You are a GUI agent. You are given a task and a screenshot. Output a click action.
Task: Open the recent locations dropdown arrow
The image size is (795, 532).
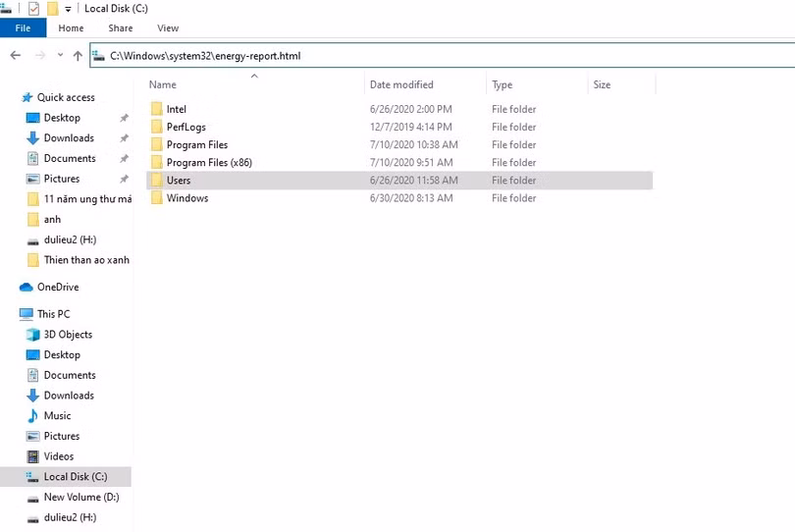pyautogui.click(x=60, y=56)
